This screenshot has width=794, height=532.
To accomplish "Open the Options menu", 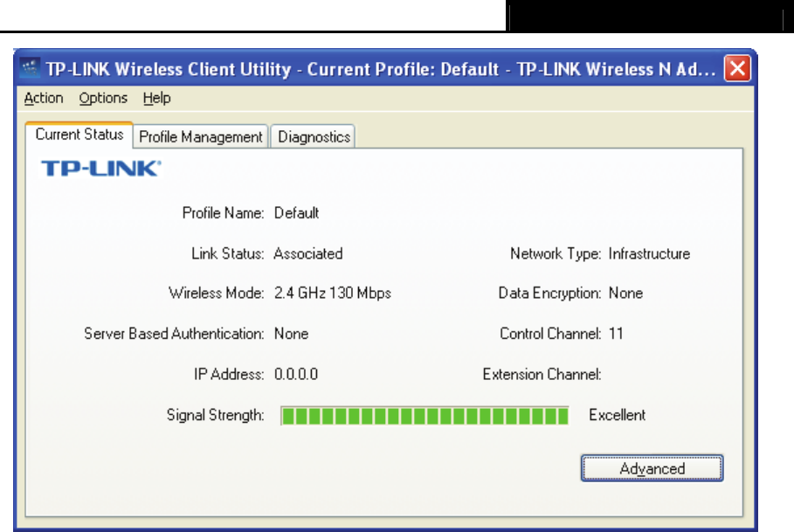I will tap(103, 98).
